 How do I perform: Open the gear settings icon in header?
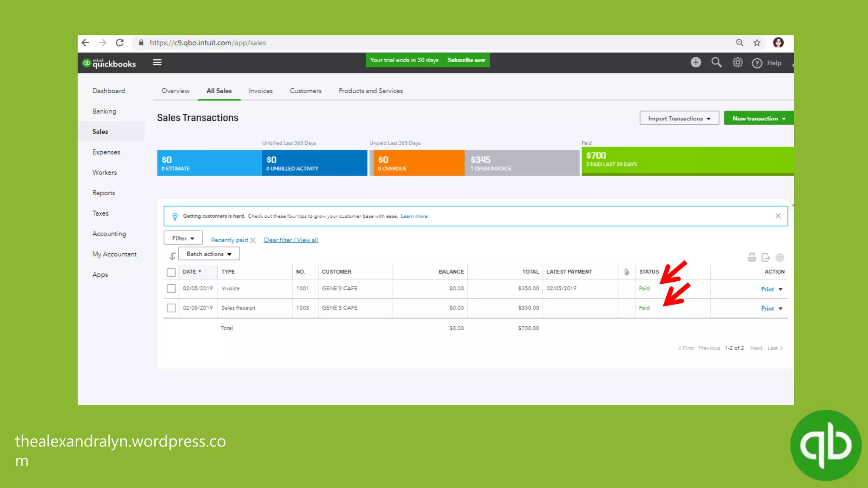tap(737, 63)
